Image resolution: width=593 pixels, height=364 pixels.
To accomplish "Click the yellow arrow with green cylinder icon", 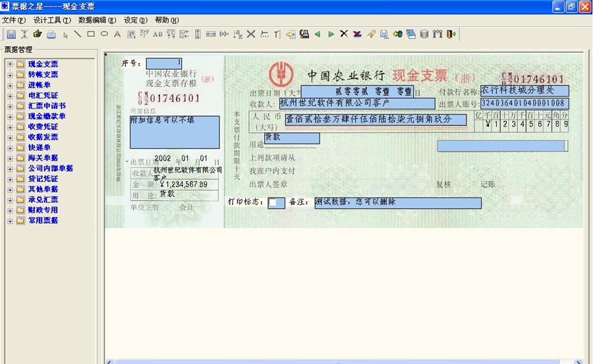I will coord(397,34).
